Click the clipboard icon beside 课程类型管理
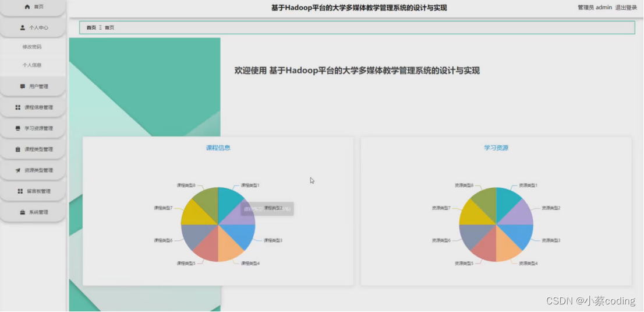 [17, 149]
